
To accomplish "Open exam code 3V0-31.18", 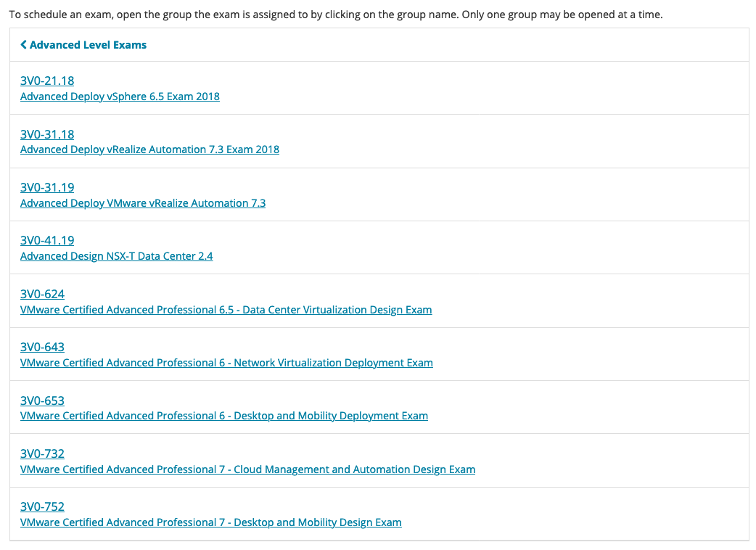I will [x=47, y=134].
